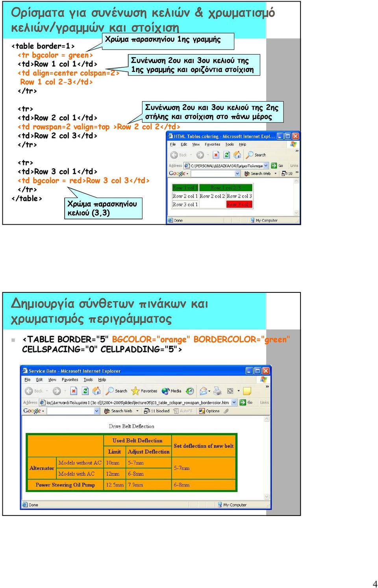
Task: Open Edit menu in Service Data window
Action: pyautogui.click(x=39, y=380)
